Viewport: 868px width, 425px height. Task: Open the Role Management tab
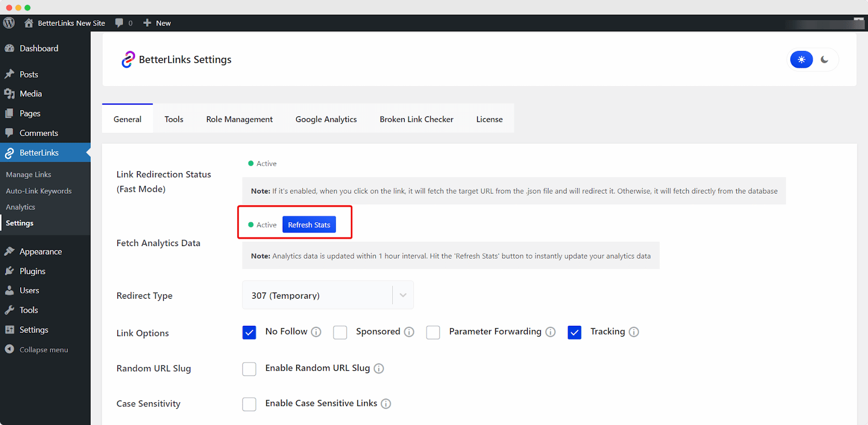tap(239, 119)
